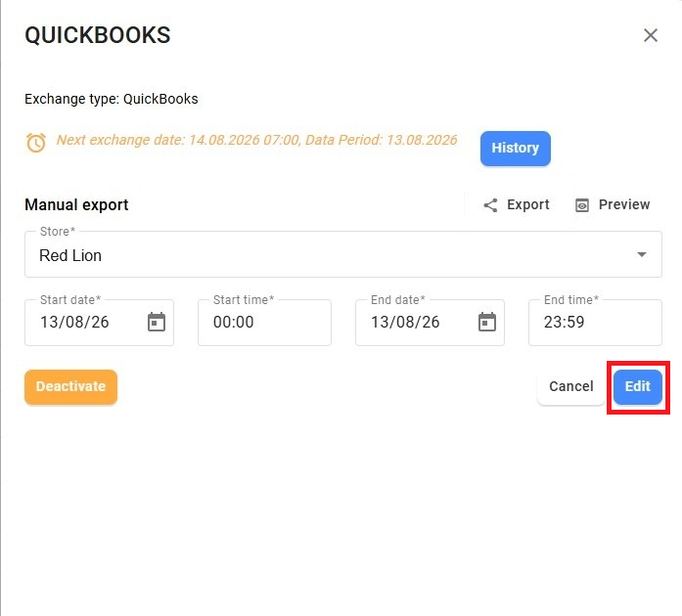Open the Start date calendar picker
The image size is (682, 616).
point(157,322)
